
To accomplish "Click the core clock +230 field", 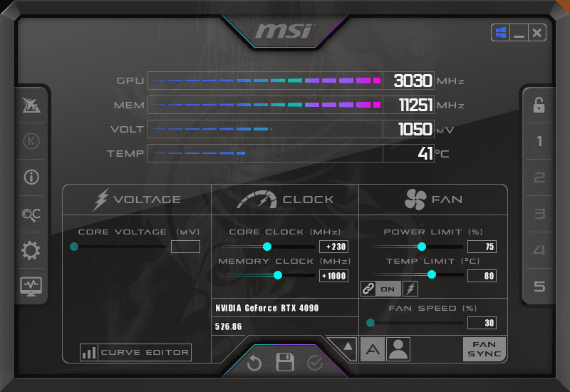I will (333, 247).
